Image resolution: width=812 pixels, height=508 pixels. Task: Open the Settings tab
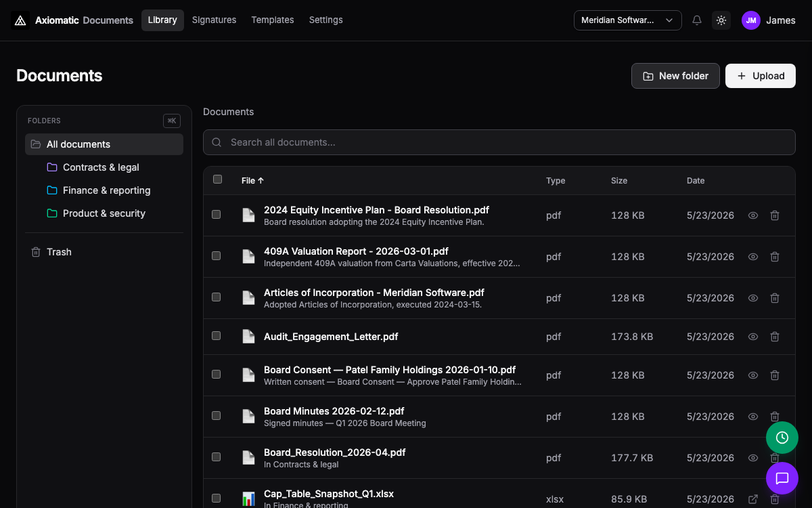tap(326, 20)
